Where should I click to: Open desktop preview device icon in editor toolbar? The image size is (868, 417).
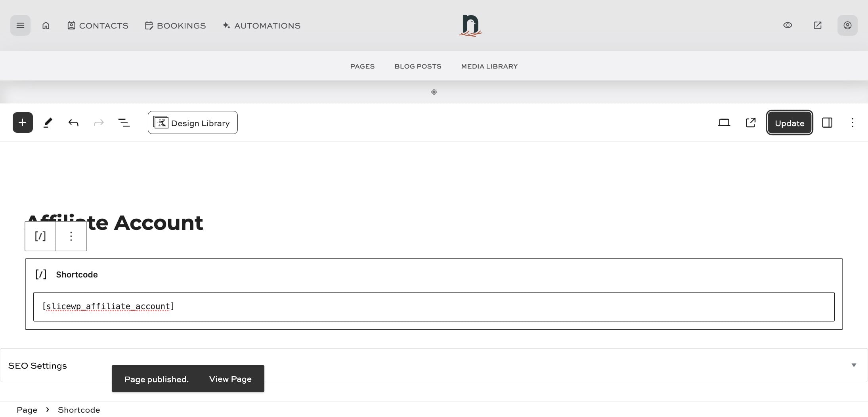coord(725,122)
